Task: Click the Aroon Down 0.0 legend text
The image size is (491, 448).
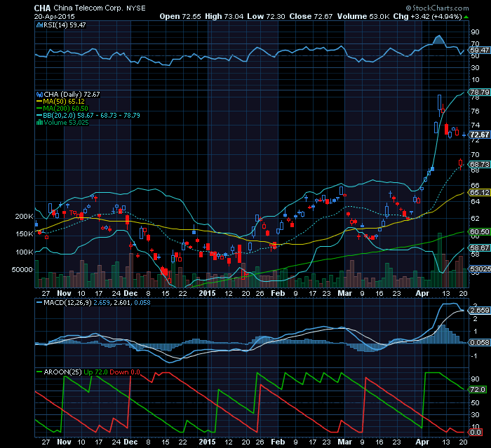Action: [125, 372]
